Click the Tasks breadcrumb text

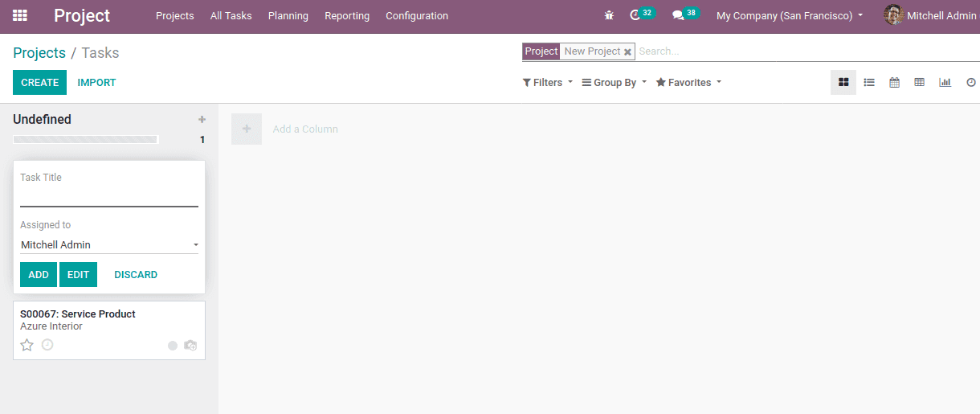pyautogui.click(x=100, y=52)
